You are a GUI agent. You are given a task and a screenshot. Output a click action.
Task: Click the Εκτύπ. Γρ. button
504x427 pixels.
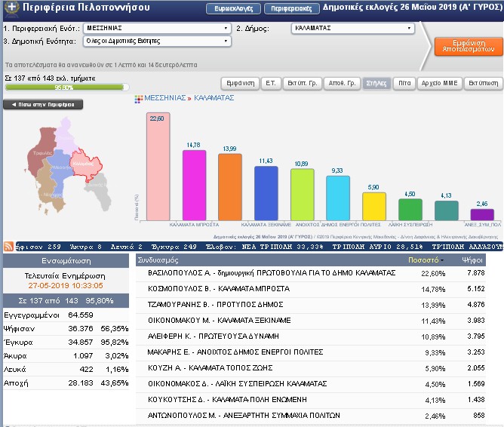(302, 84)
